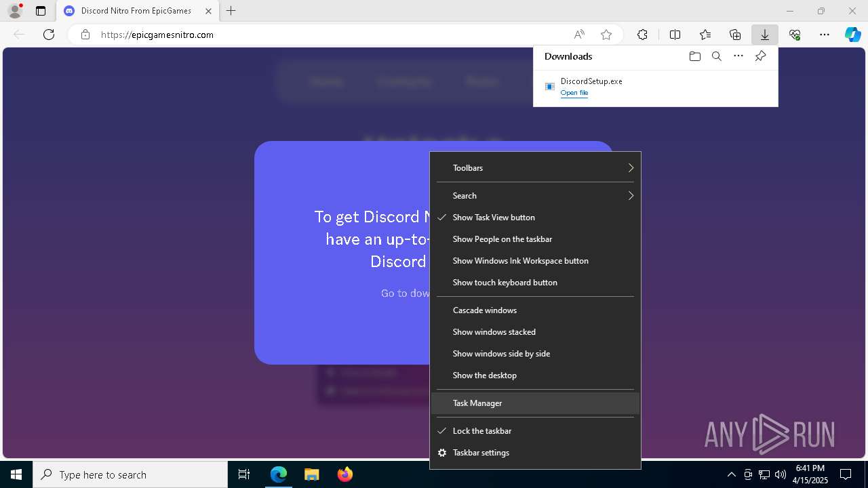The height and width of the screenshot is (488, 868).
Task: Select the DiscordSetup.exe download entry
Action: click(655, 87)
